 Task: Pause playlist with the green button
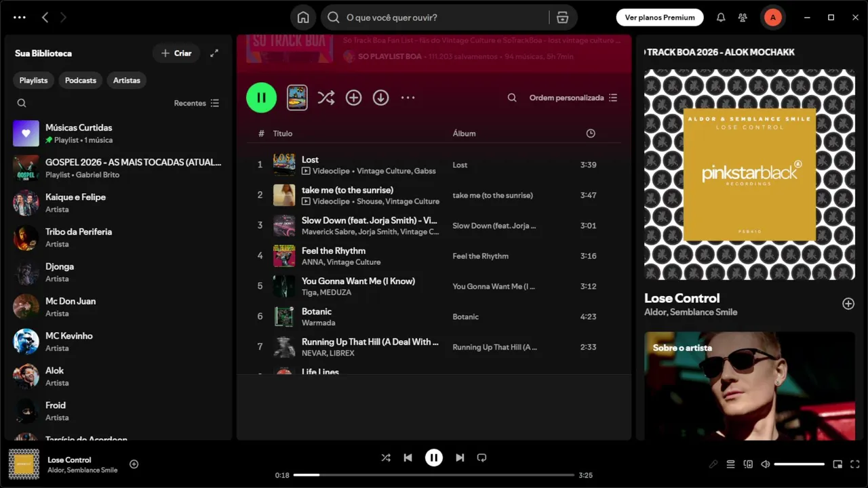[x=261, y=98]
